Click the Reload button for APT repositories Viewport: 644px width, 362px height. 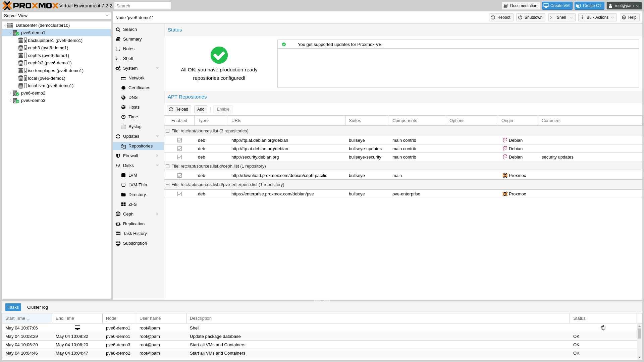coord(179,109)
